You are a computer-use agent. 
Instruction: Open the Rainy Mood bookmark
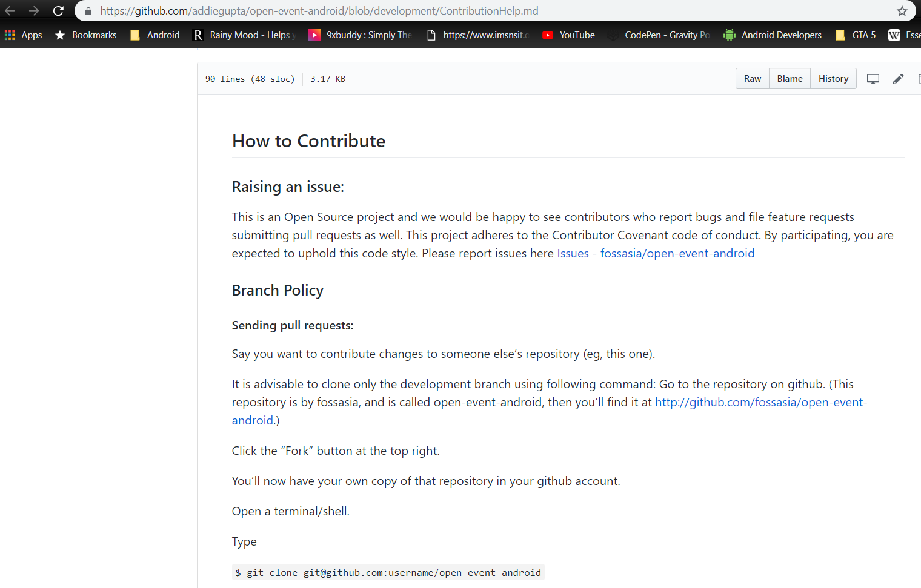click(x=244, y=35)
